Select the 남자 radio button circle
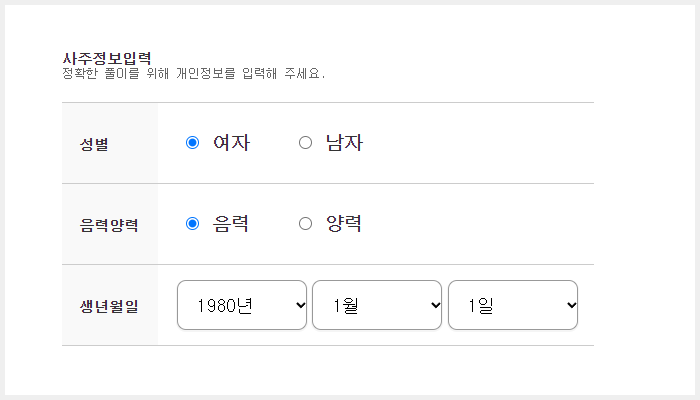 (x=305, y=143)
